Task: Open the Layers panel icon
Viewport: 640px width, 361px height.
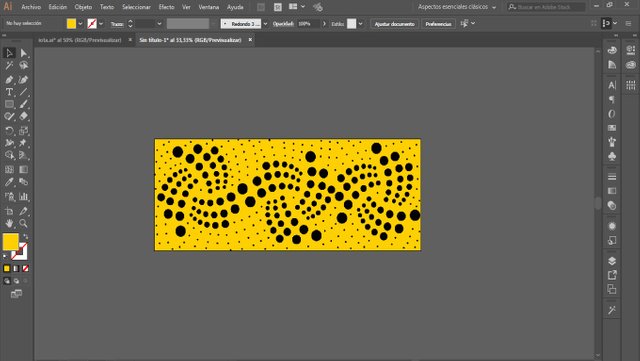Action: point(612,261)
